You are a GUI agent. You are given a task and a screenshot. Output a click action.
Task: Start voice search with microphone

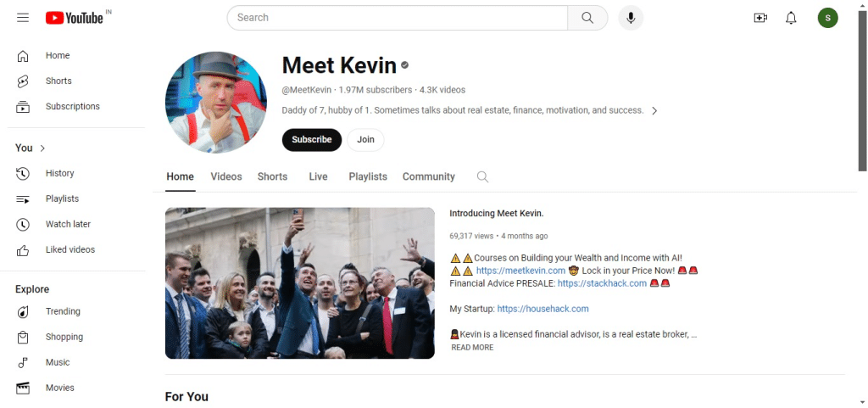pos(631,18)
